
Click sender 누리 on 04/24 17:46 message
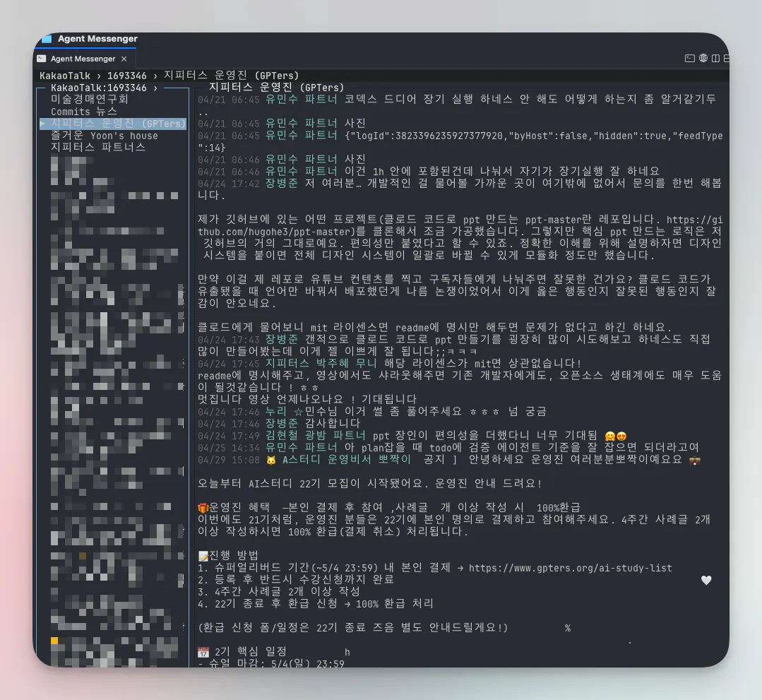pos(275,411)
